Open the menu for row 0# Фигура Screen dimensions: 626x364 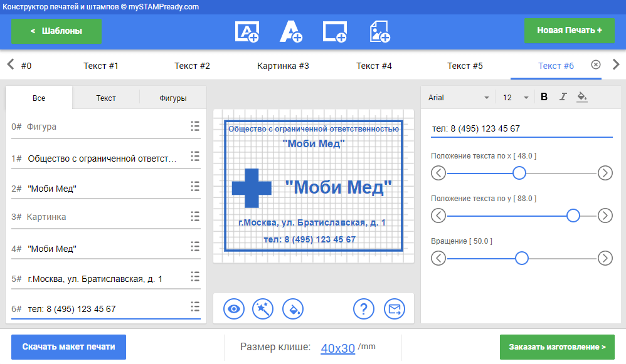tap(195, 127)
